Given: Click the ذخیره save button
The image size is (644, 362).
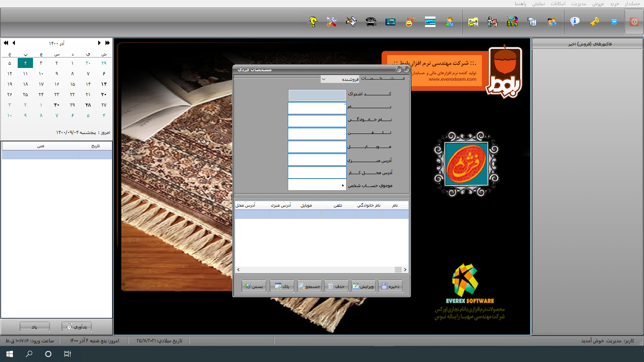Looking at the screenshot, I should (x=390, y=286).
